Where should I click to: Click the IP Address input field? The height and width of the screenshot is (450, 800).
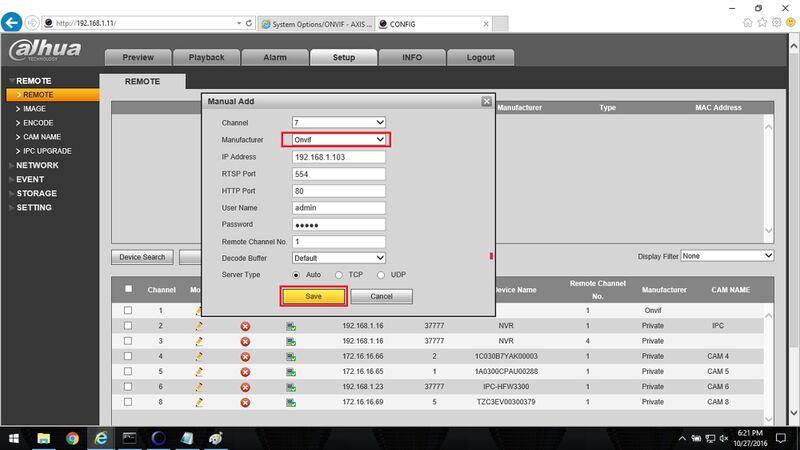click(x=338, y=157)
